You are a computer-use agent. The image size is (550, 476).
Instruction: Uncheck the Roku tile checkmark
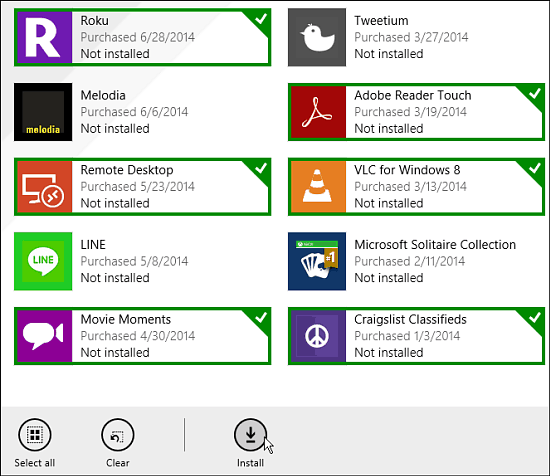(x=261, y=19)
